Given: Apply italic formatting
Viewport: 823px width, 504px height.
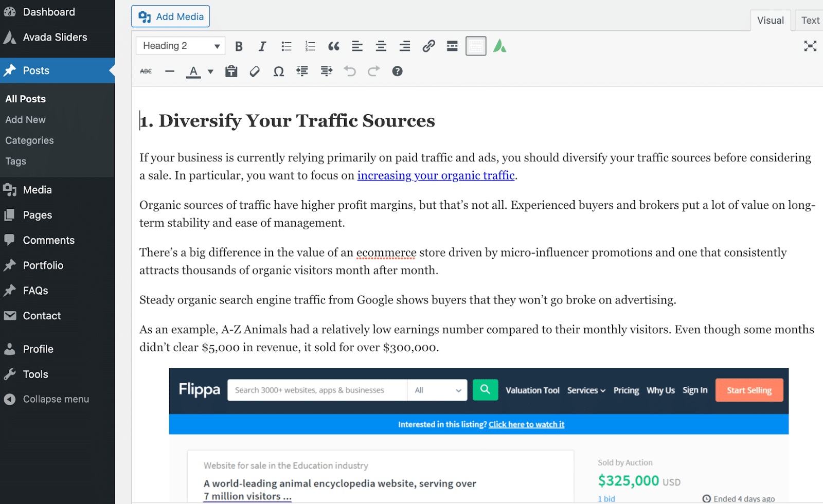Looking at the screenshot, I should point(262,46).
